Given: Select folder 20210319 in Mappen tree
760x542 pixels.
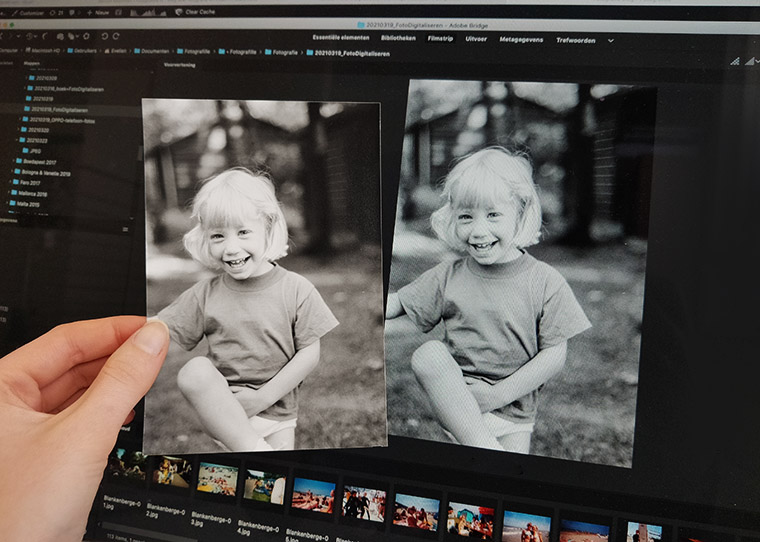Looking at the screenshot, I should [40, 99].
